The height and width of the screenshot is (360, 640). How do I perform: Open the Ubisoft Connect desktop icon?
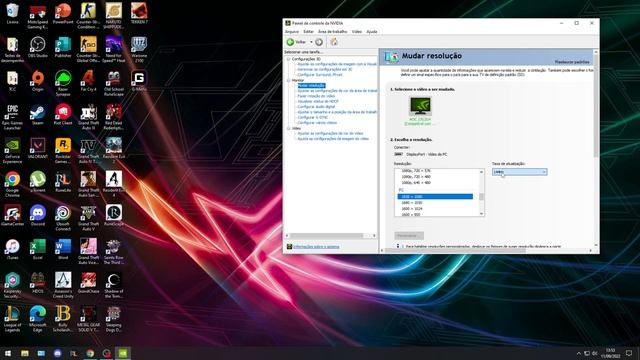tap(63, 218)
